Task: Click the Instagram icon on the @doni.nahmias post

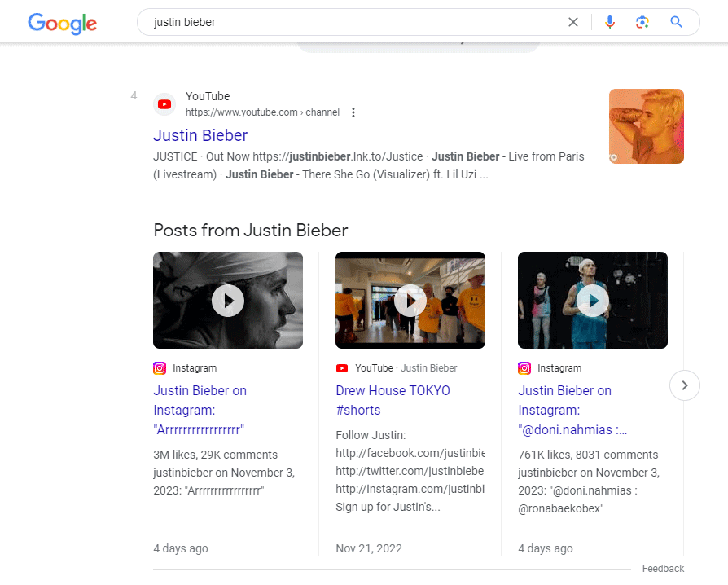Action: coord(524,368)
